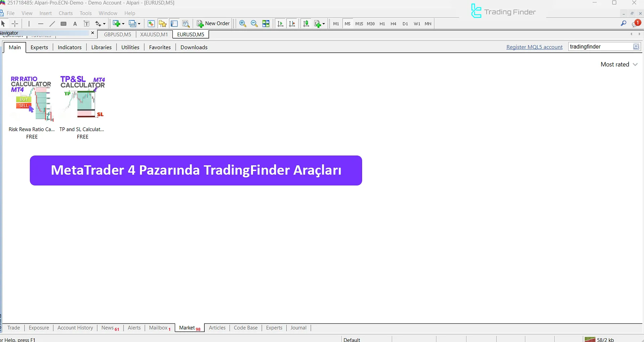Choose the trendline drawing tool
This screenshot has width=644, height=342.
(x=52, y=24)
